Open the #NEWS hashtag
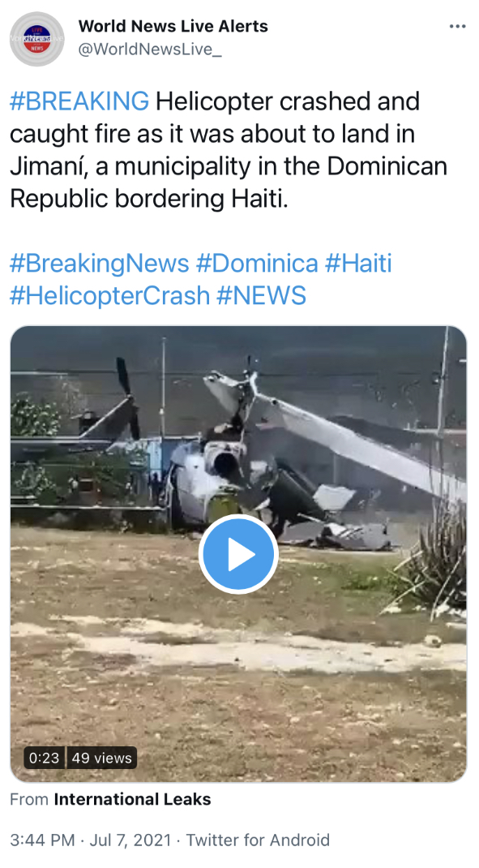Image resolution: width=479 pixels, height=868 pixels. click(x=261, y=295)
